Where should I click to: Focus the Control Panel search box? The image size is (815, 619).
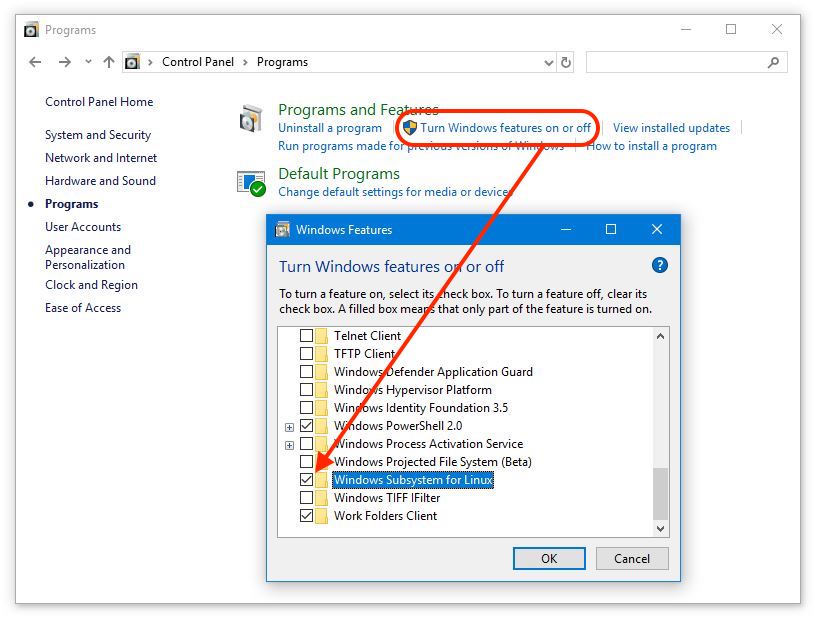click(686, 62)
